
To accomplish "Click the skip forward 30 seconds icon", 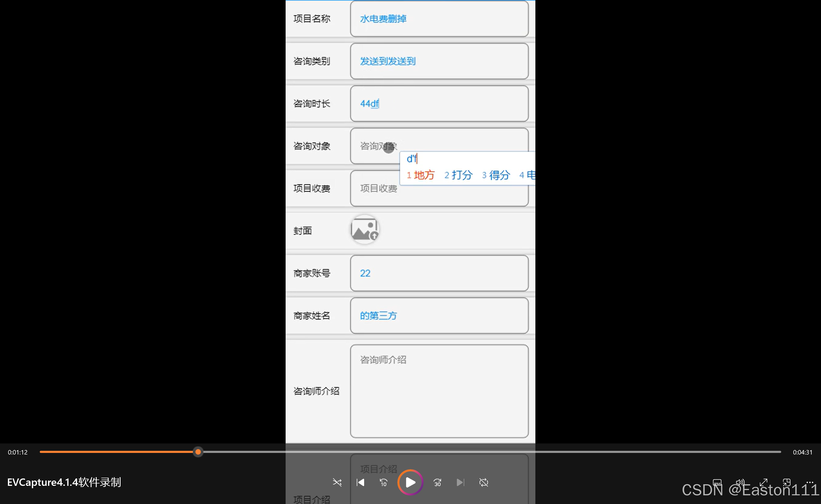I will tap(437, 482).
